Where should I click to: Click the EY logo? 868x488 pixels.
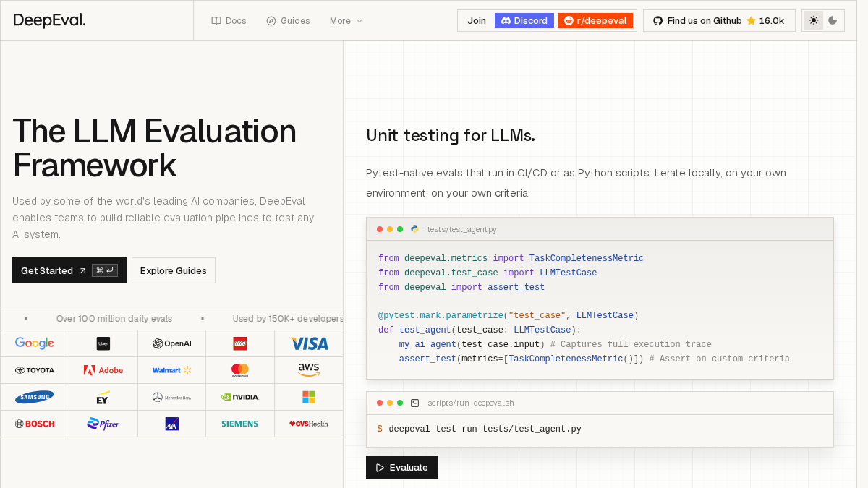coord(103,397)
